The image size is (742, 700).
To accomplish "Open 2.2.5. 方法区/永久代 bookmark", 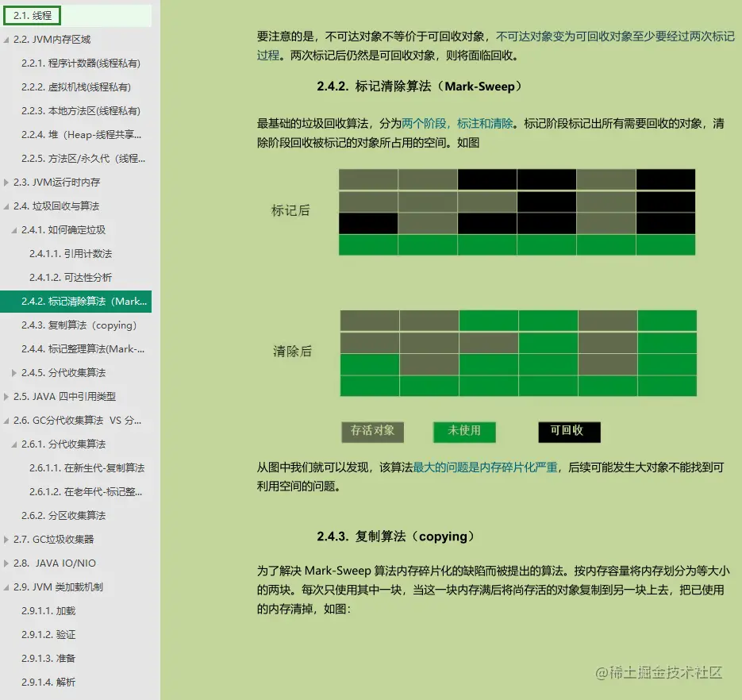I will coord(83,159).
